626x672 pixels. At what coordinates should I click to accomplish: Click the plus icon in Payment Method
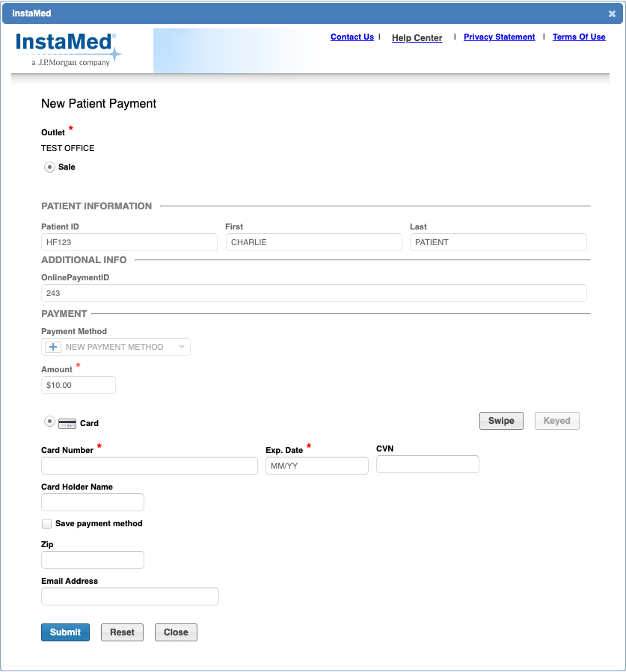pyautogui.click(x=52, y=347)
